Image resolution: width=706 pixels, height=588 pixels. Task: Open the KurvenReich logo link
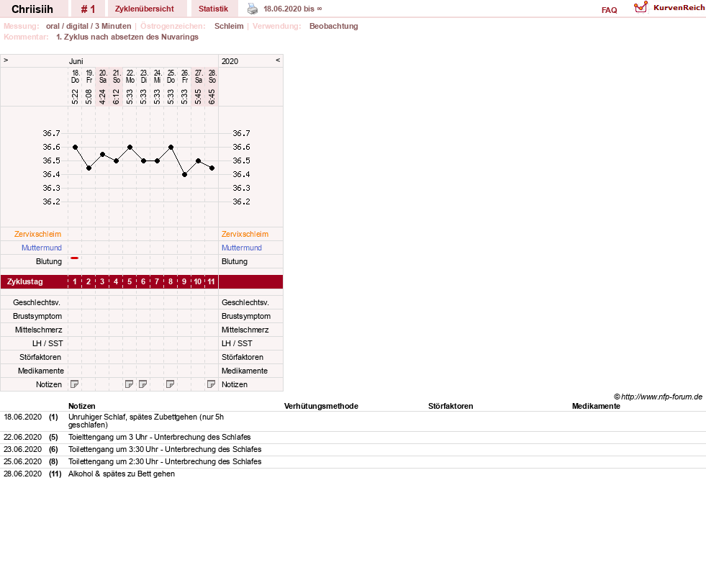point(669,8)
